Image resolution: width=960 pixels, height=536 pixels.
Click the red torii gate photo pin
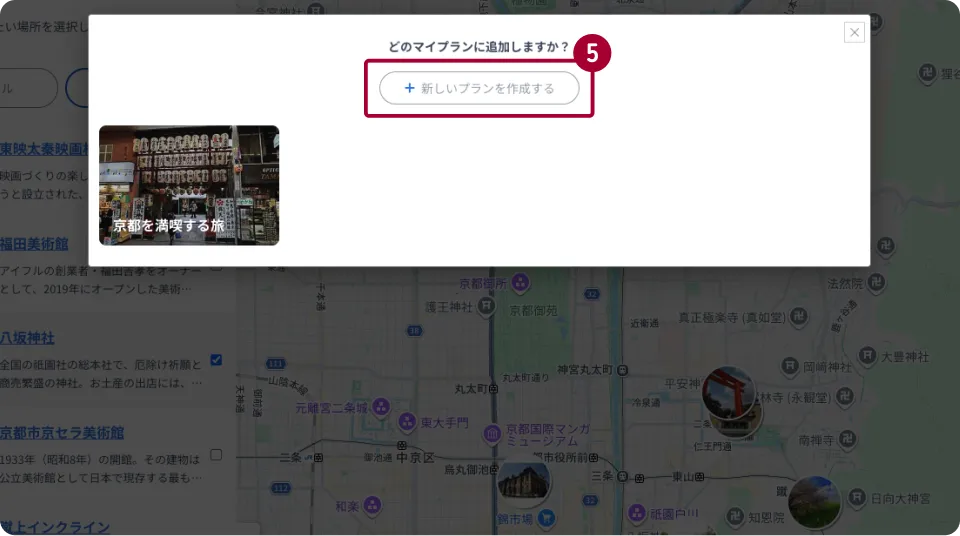(729, 393)
